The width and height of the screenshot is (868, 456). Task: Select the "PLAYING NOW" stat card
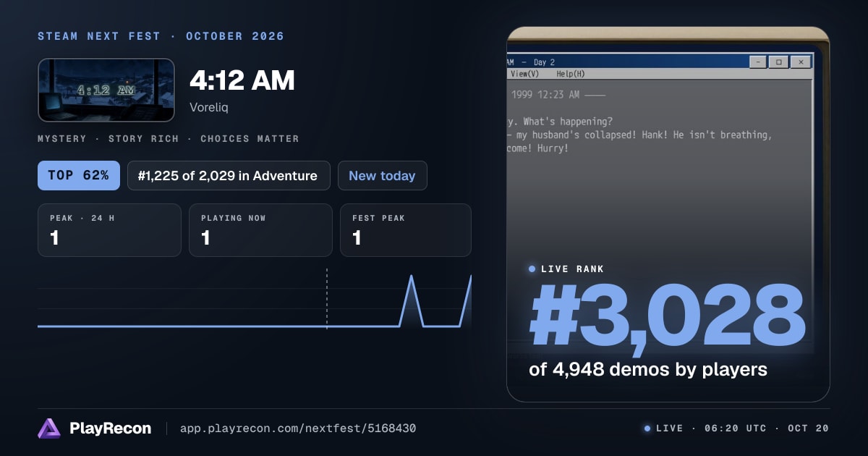click(x=260, y=230)
